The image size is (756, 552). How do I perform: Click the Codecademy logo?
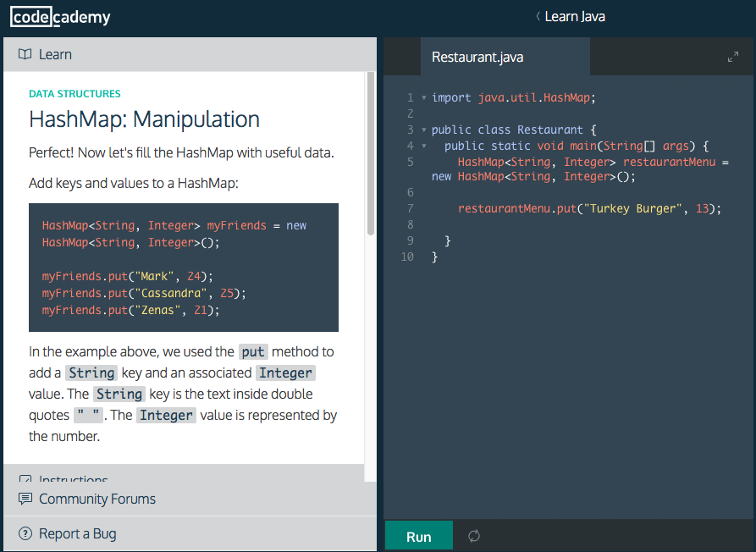pos(59,16)
